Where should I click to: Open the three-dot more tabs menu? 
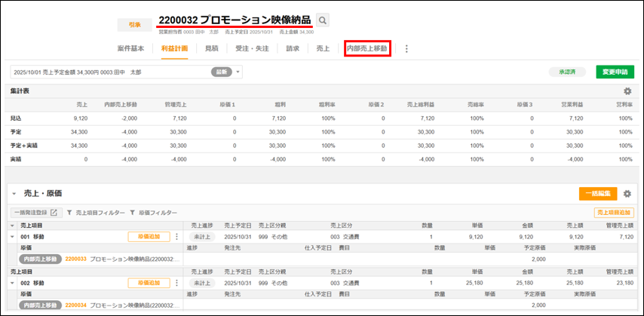point(406,49)
